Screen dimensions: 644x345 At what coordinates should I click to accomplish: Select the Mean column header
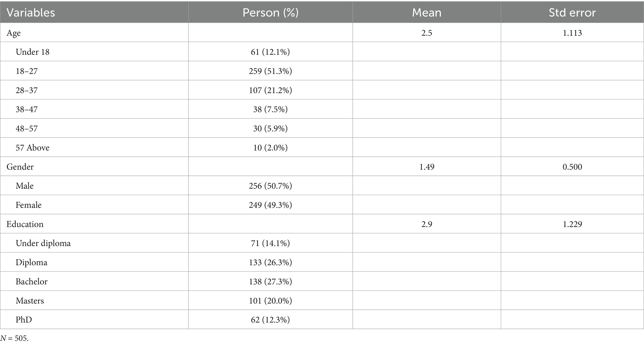coord(427,13)
